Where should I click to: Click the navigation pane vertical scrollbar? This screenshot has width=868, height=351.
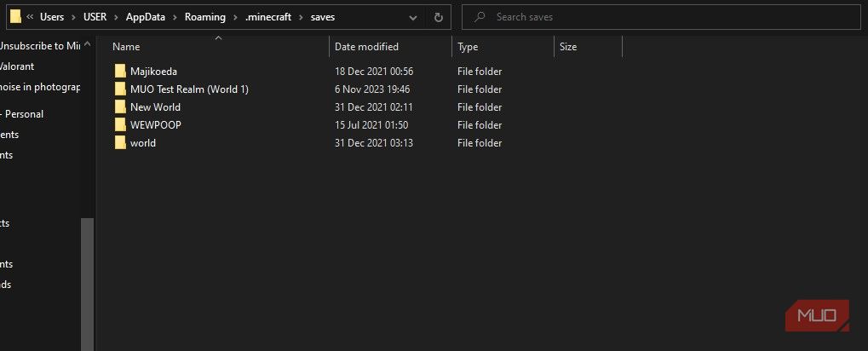click(x=87, y=281)
